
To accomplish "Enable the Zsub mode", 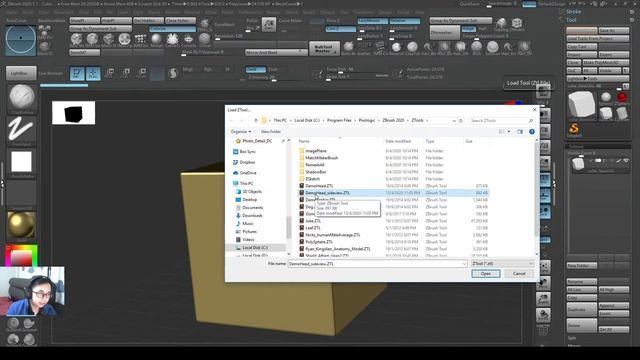I will pos(273,69).
